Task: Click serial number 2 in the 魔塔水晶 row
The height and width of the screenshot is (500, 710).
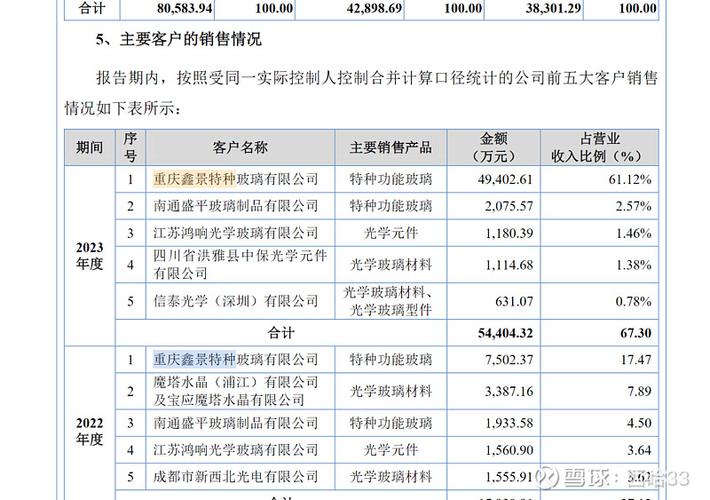Action: pos(130,391)
